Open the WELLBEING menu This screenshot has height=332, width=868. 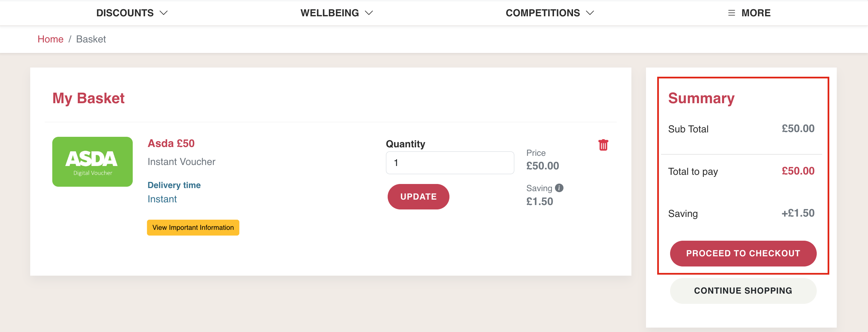click(x=337, y=13)
